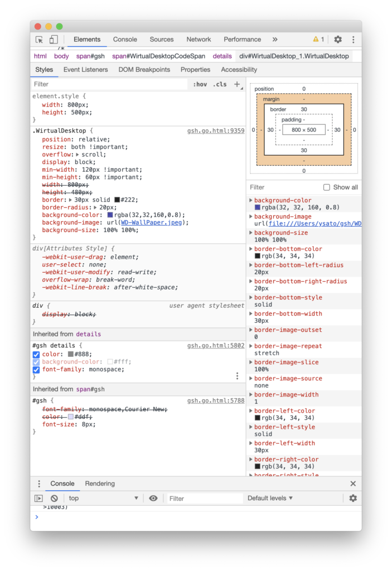Image resolution: width=392 pixels, height=571 pixels.
Task: Click the clear console icon
Action: [54, 499]
